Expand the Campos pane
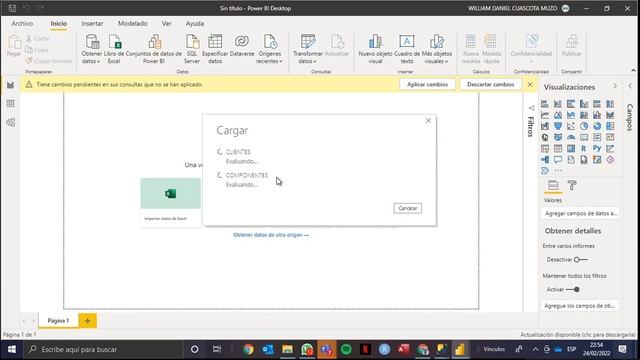 coord(630,86)
